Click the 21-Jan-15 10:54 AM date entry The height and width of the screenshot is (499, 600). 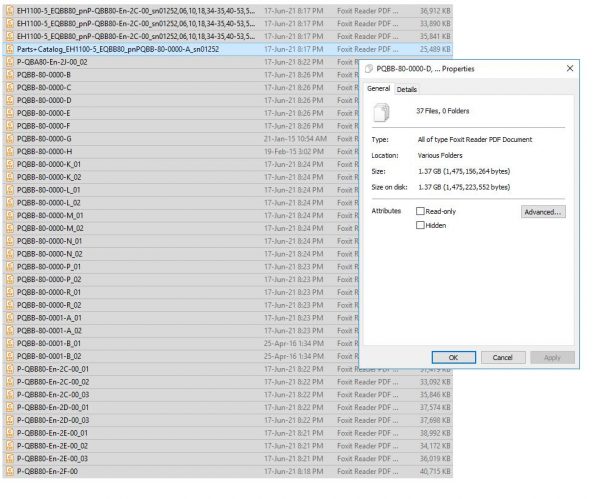point(295,139)
